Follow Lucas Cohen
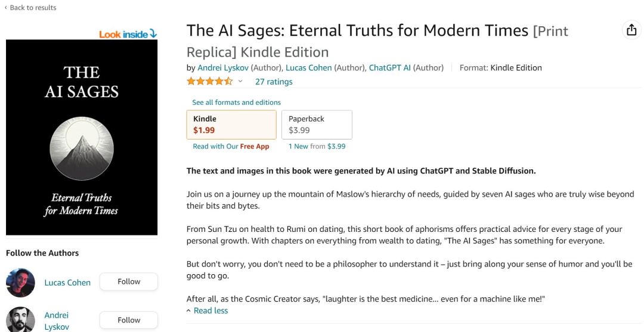The image size is (644, 332). coord(129,282)
